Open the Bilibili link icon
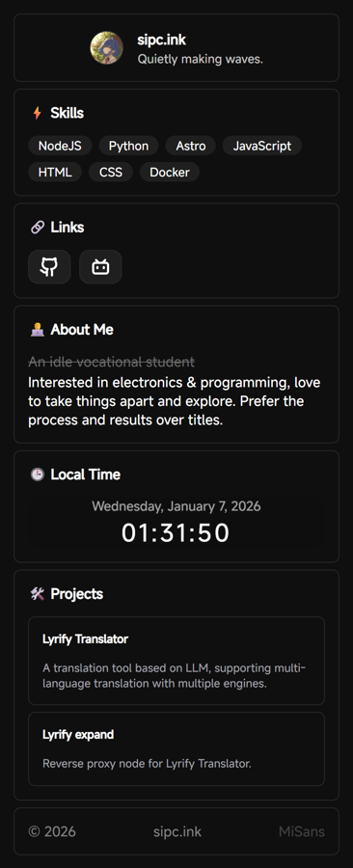The image size is (353, 868). (100, 267)
